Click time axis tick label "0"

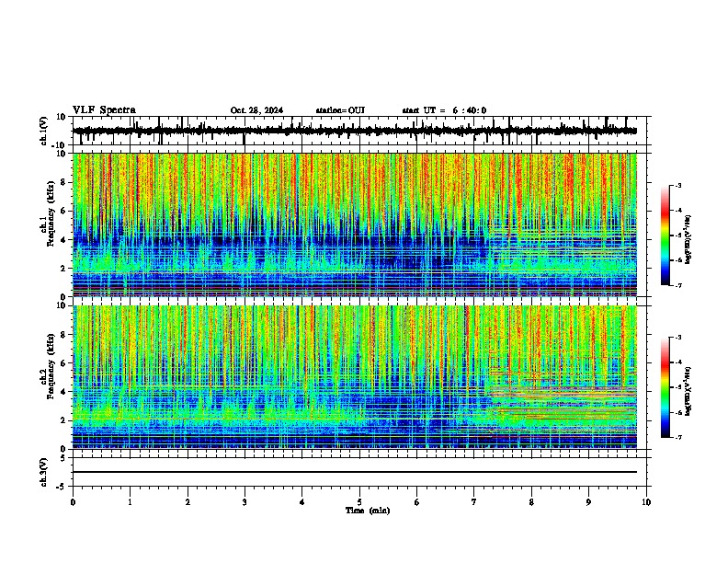(73, 502)
